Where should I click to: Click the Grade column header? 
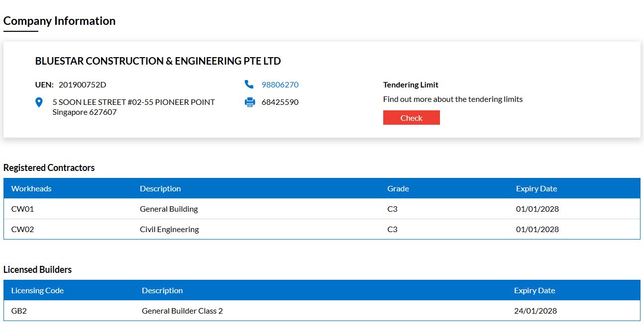point(398,189)
